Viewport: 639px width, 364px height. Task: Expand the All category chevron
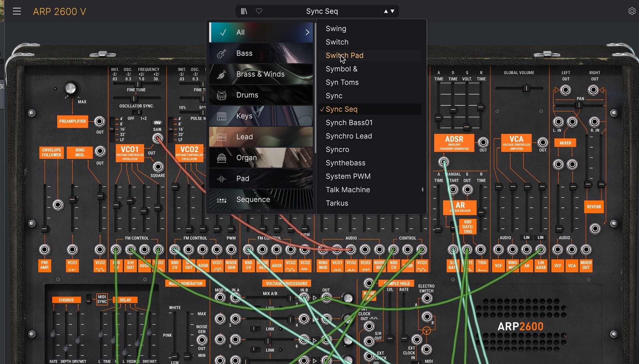click(x=307, y=32)
